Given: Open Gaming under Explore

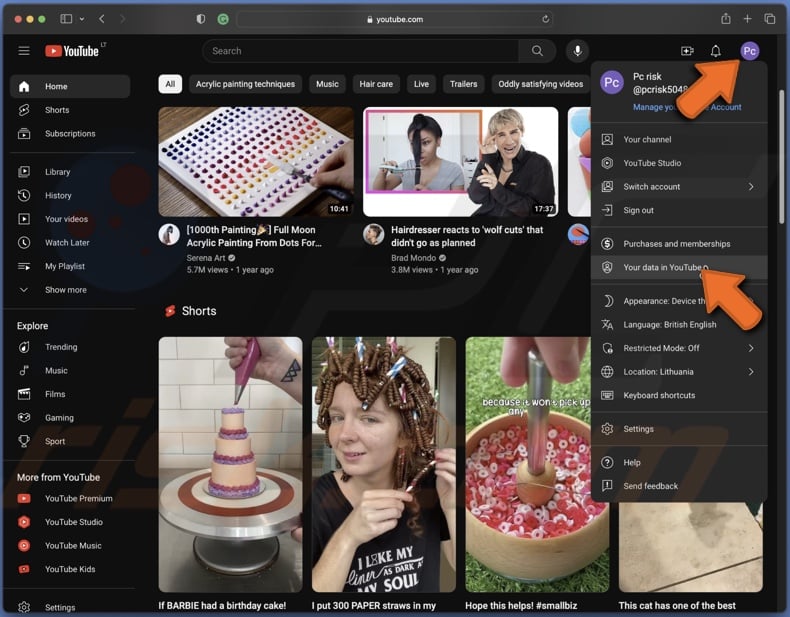Looking at the screenshot, I should point(70,418).
